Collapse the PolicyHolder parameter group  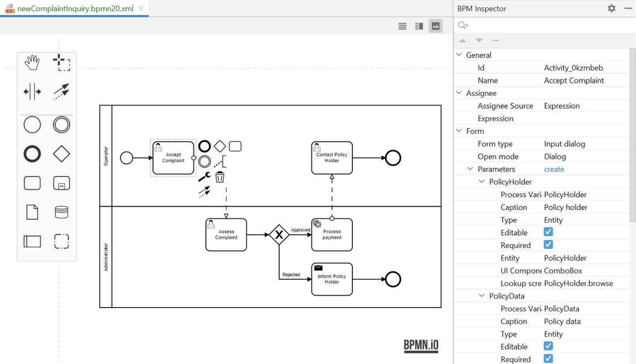pyautogui.click(x=481, y=181)
